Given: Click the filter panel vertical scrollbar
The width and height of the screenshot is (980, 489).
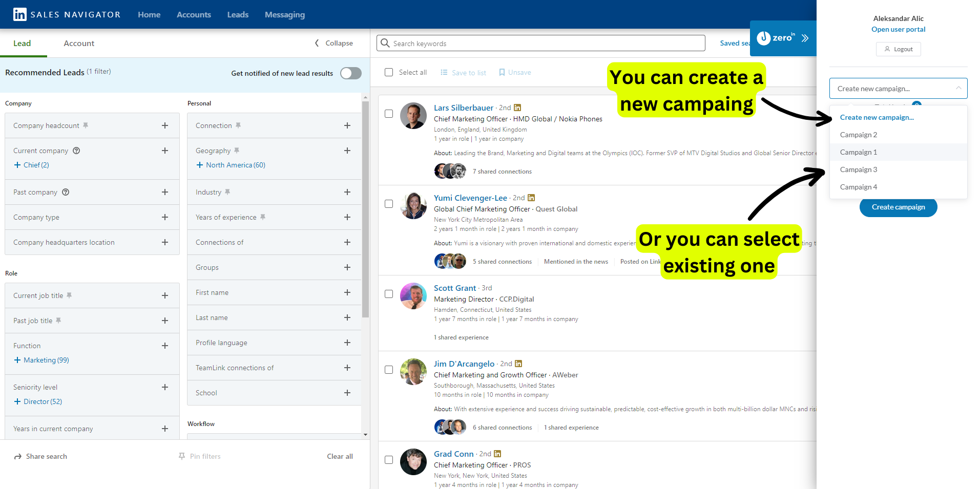Looking at the screenshot, I should (x=365, y=209).
